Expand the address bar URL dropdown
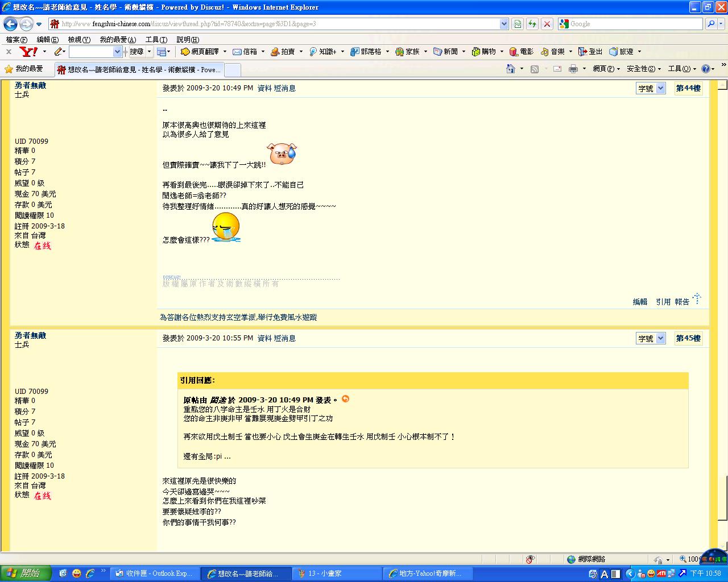The image size is (728, 582). click(x=504, y=24)
